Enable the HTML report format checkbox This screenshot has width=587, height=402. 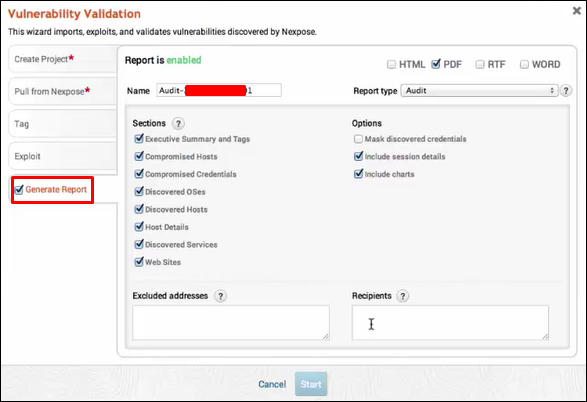tap(391, 64)
